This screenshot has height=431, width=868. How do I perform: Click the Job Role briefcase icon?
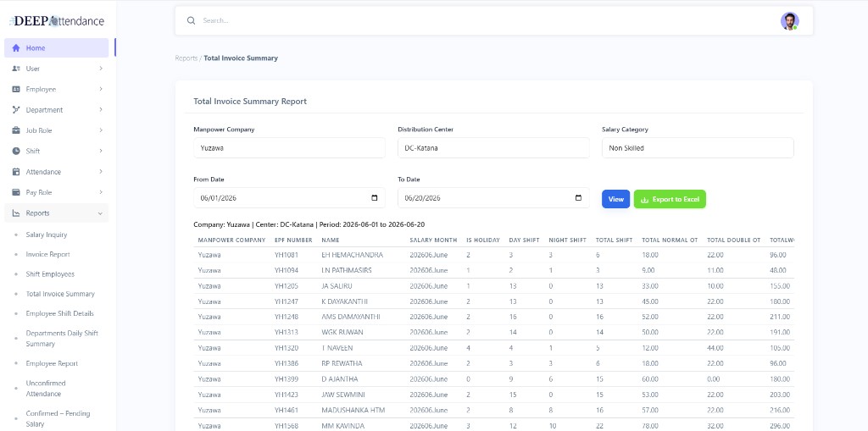tap(16, 130)
